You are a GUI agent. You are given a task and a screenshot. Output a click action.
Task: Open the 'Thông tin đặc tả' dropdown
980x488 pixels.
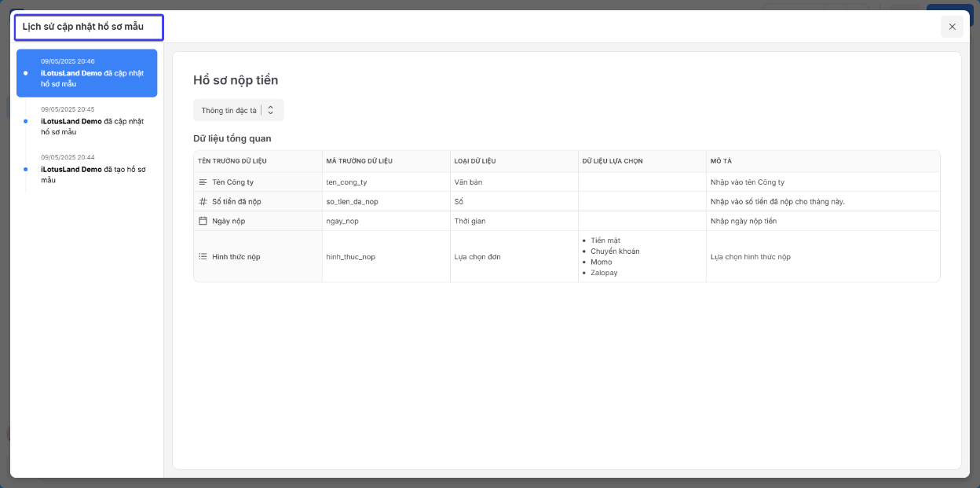coord(239,111)
